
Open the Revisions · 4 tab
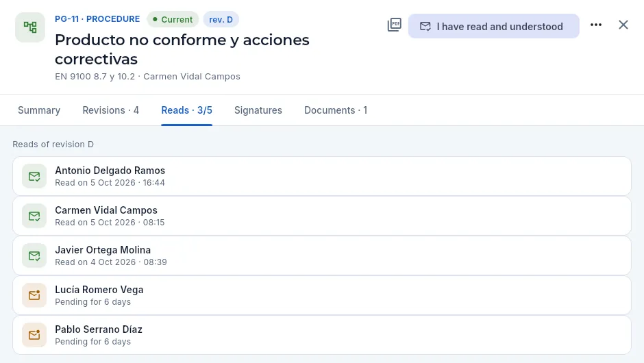111,110
